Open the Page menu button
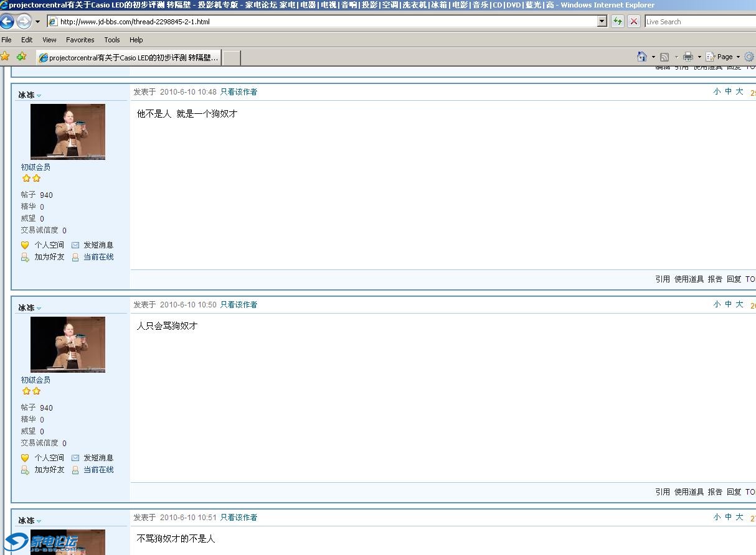Viewport: 756px width, 555px height. click(723, 57)
